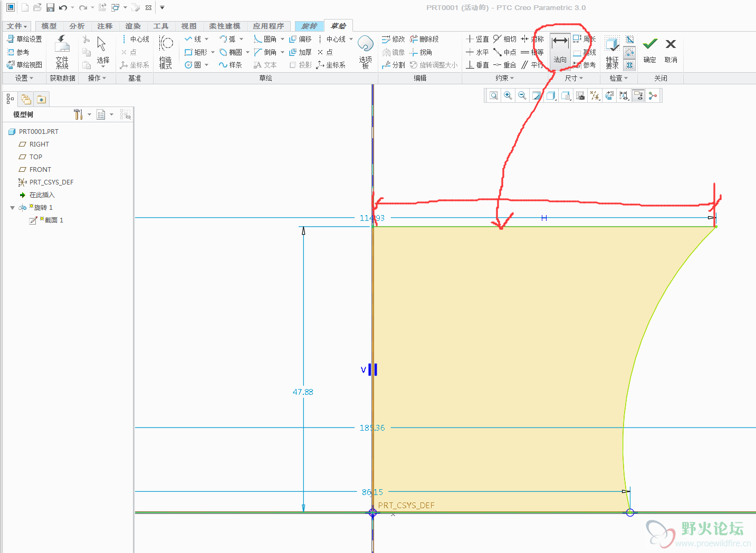The image size is (756, 553).
Task: Select the 弧 arc tool
Action: (227, 39)
